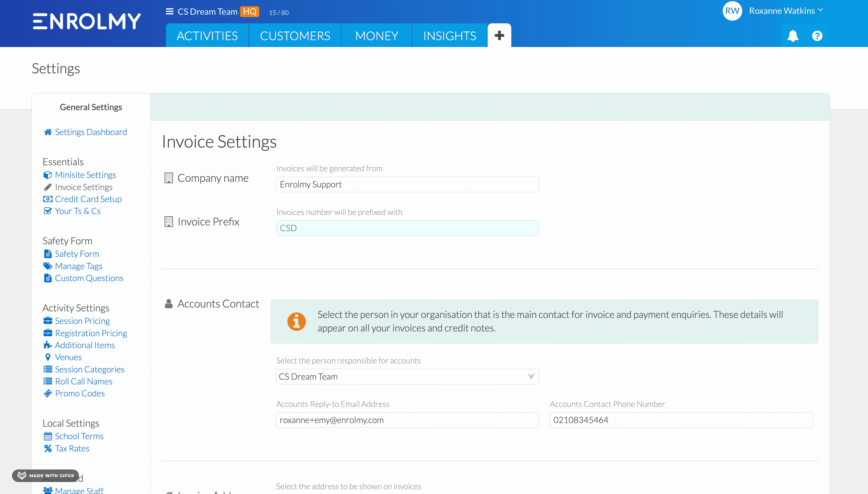Open the MONEY tab
Viewport: 868px width, 494px height.
pos(377,36)
